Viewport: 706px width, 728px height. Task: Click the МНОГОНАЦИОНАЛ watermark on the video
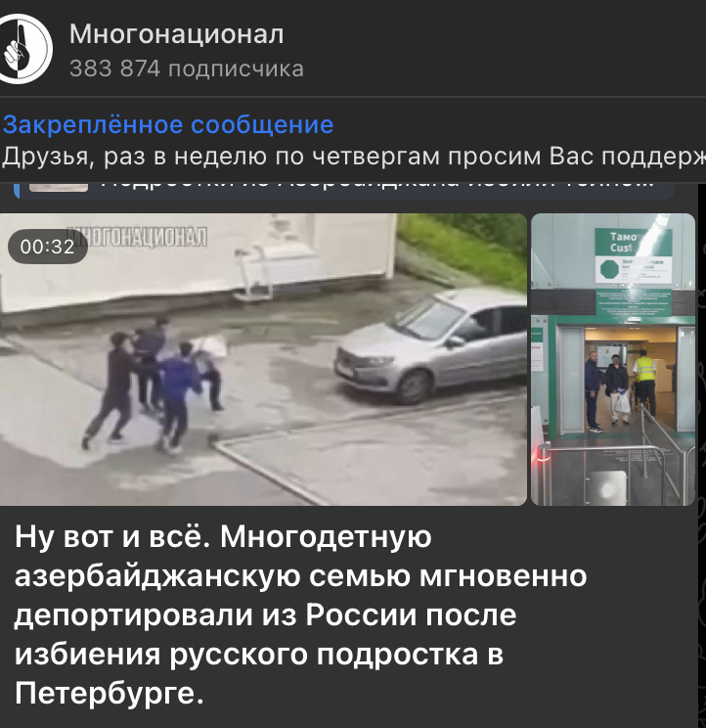click(x=137, y=237)
